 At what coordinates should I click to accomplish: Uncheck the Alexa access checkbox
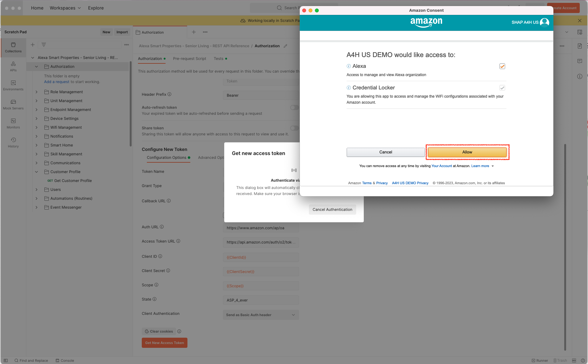click(502, 66)
